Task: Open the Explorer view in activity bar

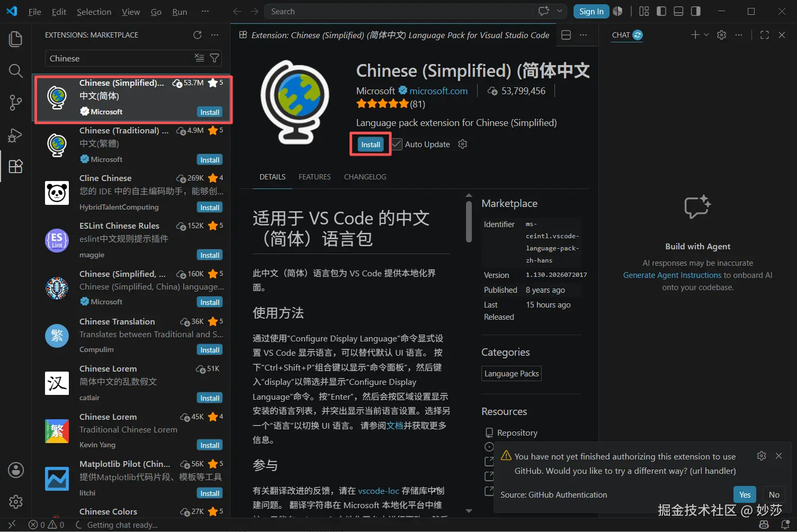Action: click(x=16, y=39)
